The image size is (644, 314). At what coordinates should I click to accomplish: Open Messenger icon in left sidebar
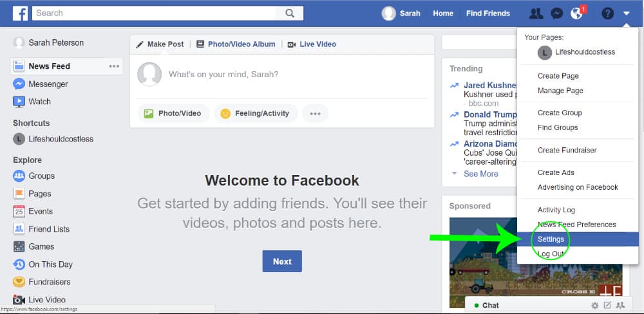(19, 84)
